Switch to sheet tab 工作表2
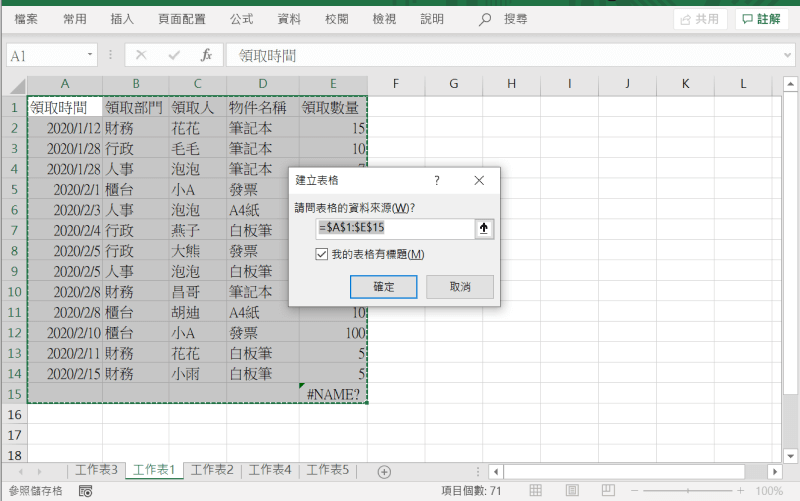Screen dimensions: 800x501 (212, 470)
